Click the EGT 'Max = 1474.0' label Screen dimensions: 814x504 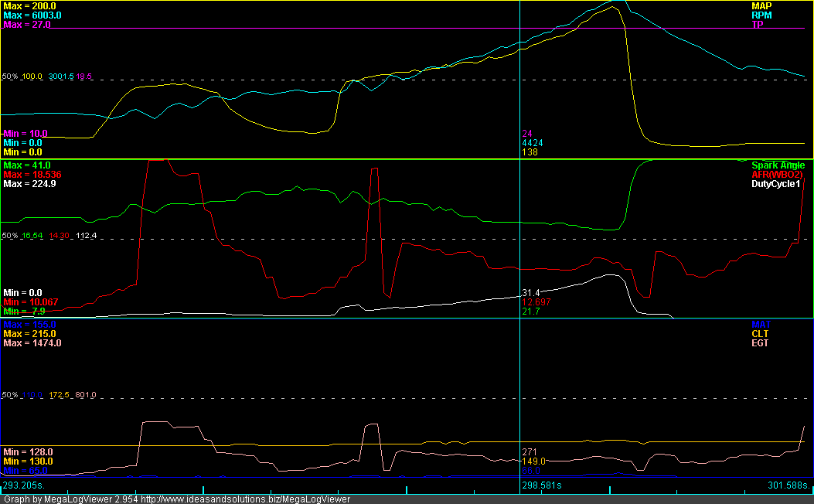click(x=32, y=343)
